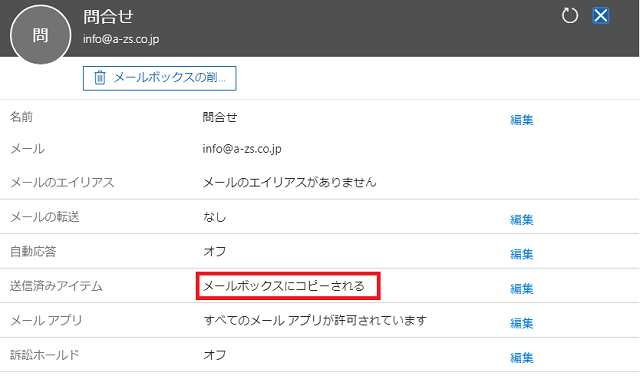
Task: Click the 問 avatar circle
Action: click(40, 35)
